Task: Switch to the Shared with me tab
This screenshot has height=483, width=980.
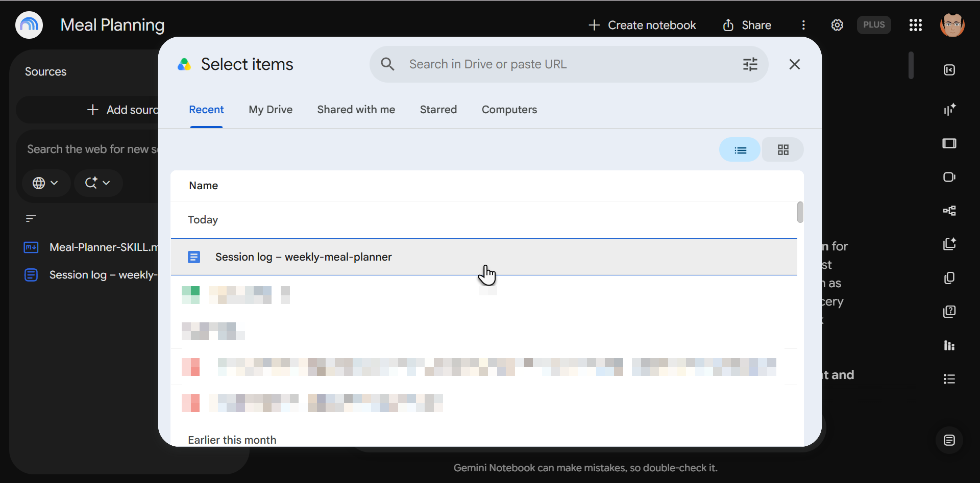Action: [x=356, y=110]
